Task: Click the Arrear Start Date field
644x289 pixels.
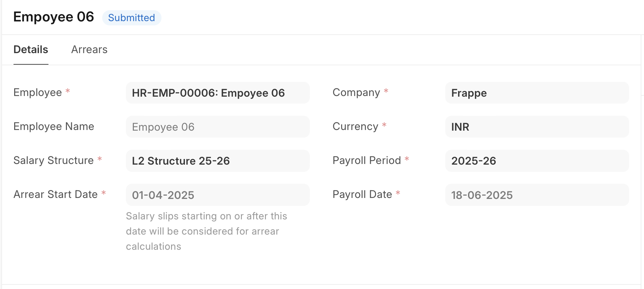Action: click(x=218, y=195)
